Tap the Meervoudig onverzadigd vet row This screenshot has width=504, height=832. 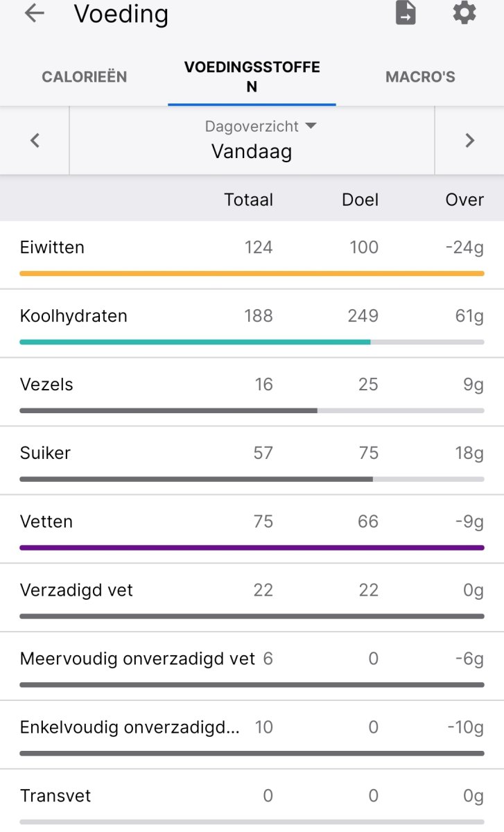pos(137,659)
